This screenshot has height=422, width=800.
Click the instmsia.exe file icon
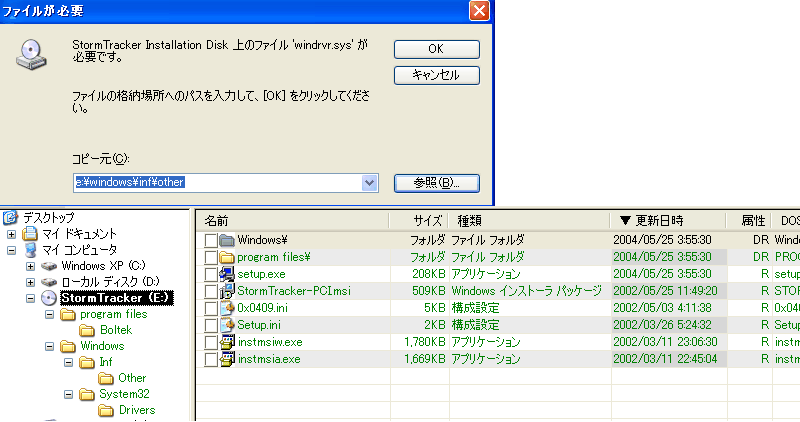227,359
